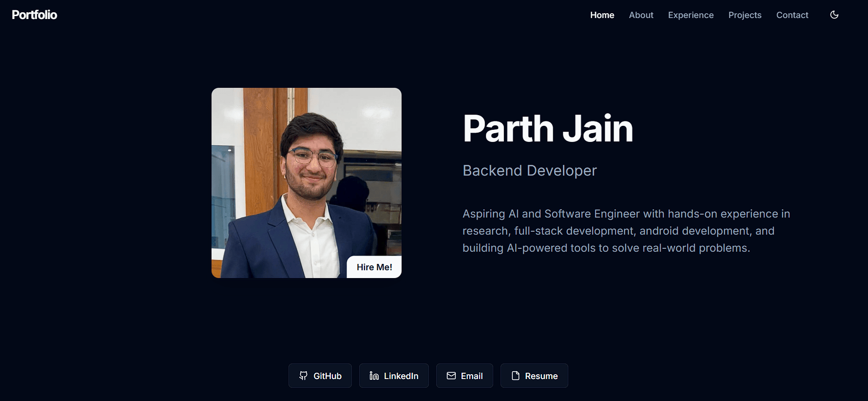This screenshot has width=868, height=401.
Task: Click the Aspiring AI description paragraph
Action: pos(626,231)
